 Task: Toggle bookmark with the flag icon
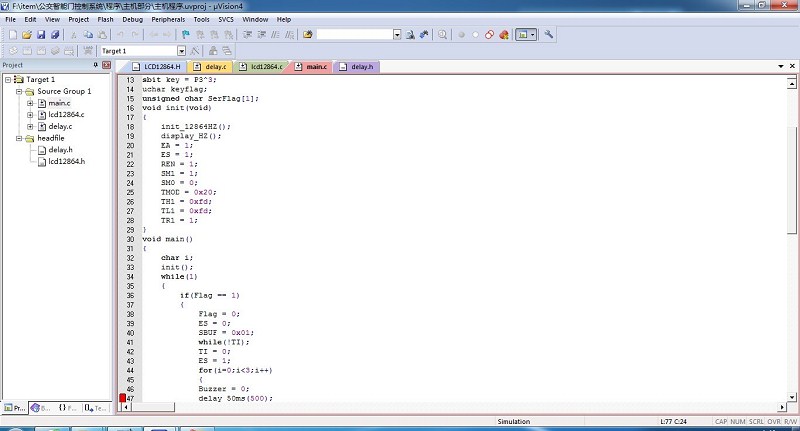[186, 34]
